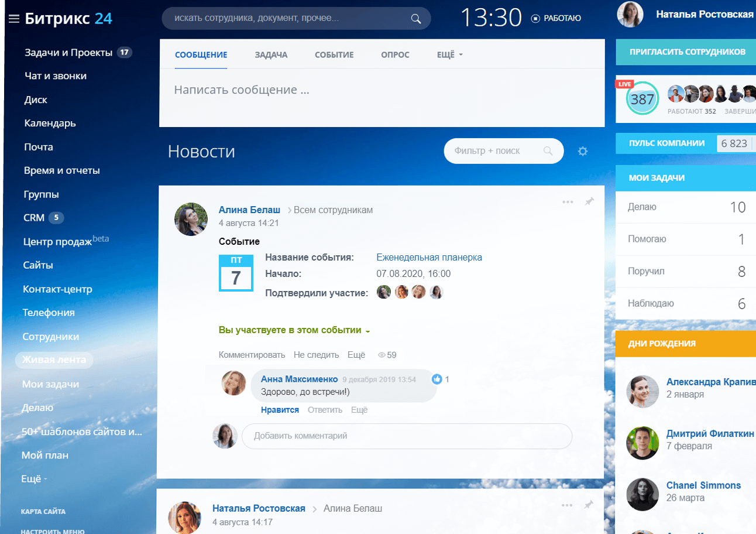The height and width of the screenshot is (534, 756).
Task: Toggle Нравится on Анна Максименко comment
Action: [280, 410]
